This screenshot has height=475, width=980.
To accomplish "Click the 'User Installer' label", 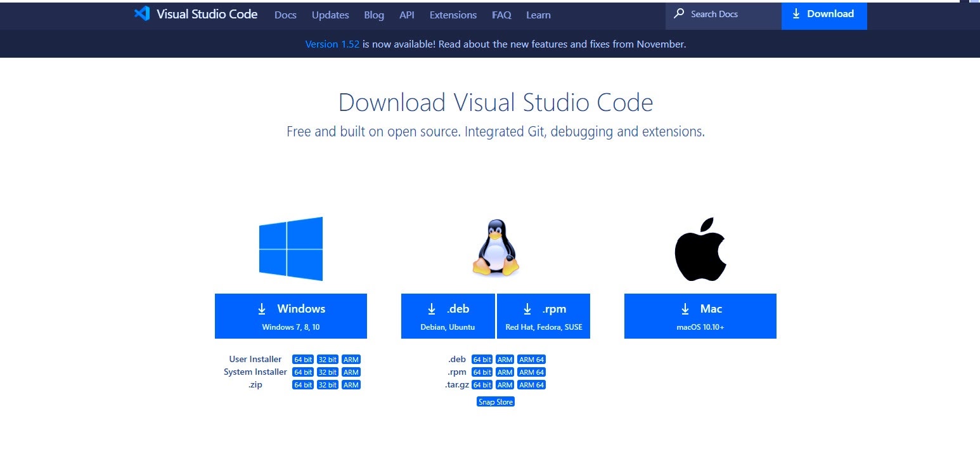I will (255, 360).
